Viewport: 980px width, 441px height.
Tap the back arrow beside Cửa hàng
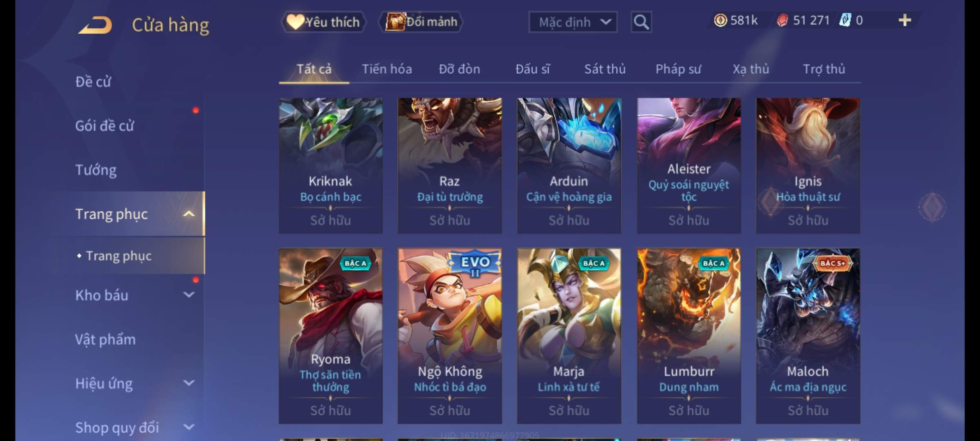click(x=96, y=25)
